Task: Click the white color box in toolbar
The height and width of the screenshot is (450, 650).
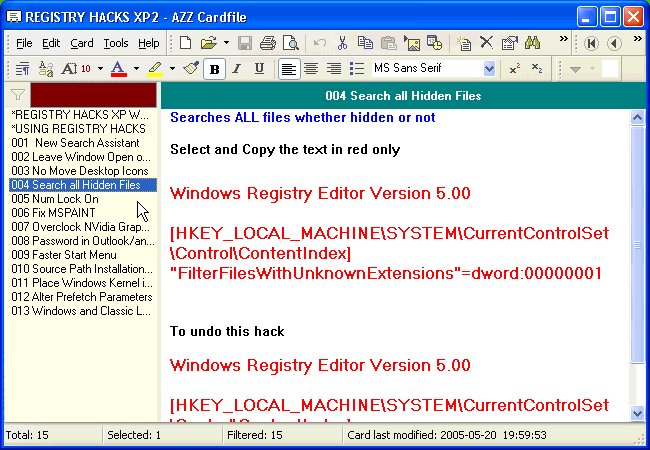Action: (x=610, y=68)
